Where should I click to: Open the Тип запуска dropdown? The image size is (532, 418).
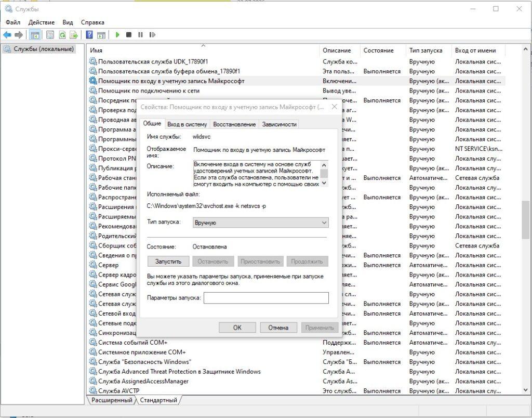click(x=260, y=223)
